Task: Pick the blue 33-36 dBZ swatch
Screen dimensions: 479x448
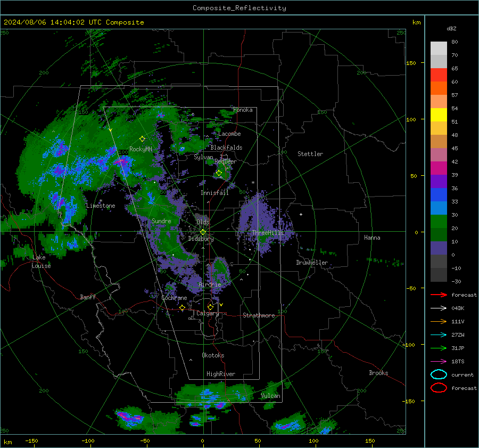Action: 439,194
